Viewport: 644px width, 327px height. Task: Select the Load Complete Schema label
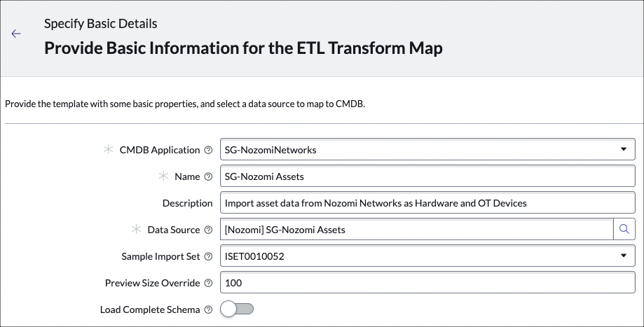coord(150,309)
